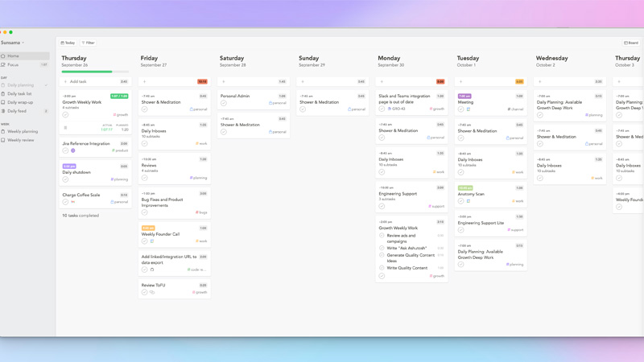644x362 pixels.
Task: Complete the Anatomy Scan task on Tuesday
Action: tap(461, 201)
